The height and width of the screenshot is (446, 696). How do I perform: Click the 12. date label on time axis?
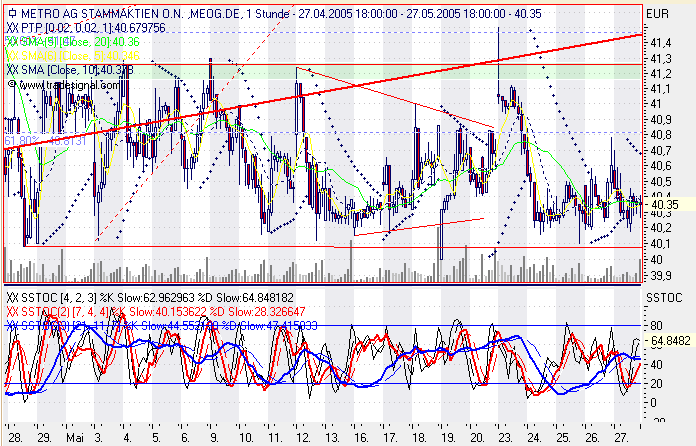pos(304,438)
